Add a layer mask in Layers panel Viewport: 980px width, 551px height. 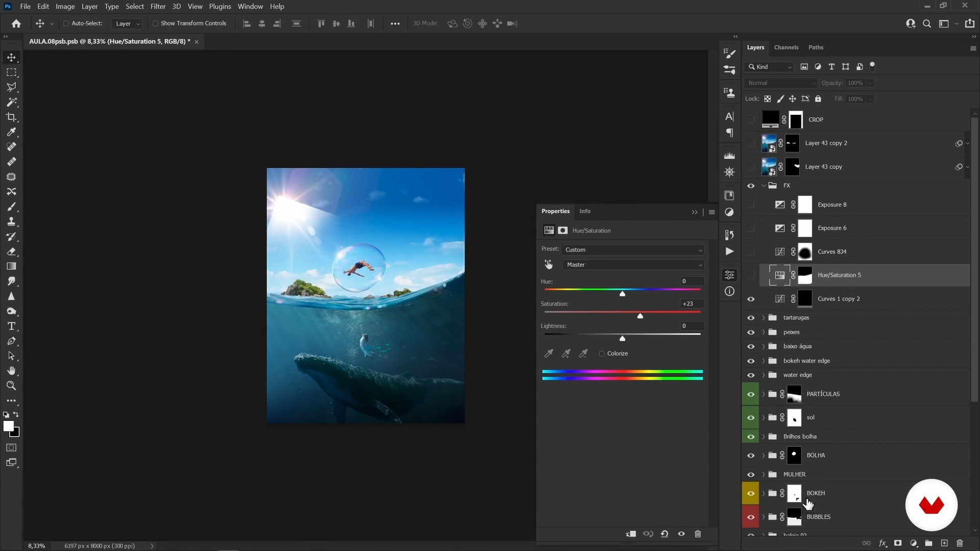tap(898, 543)
